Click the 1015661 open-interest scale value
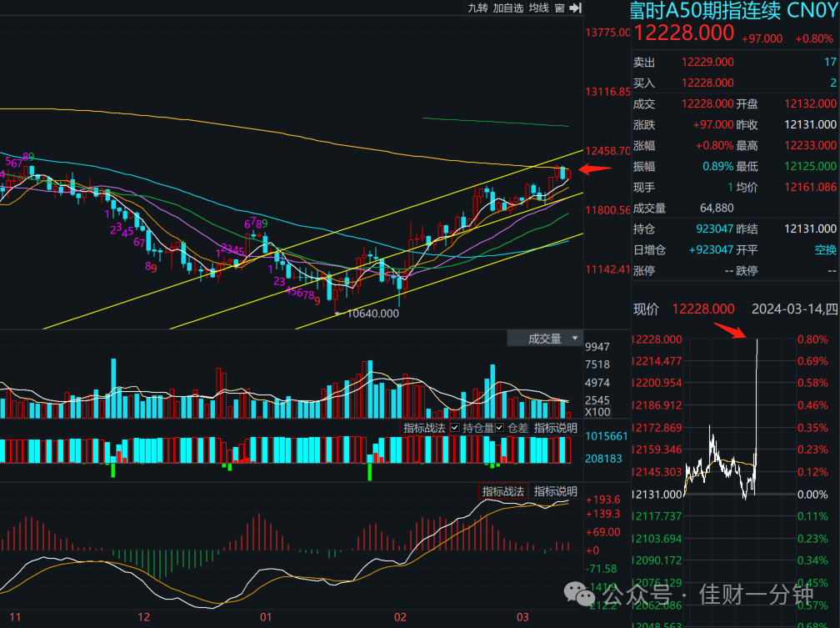The image size is (840, 628). pos(607,436)
